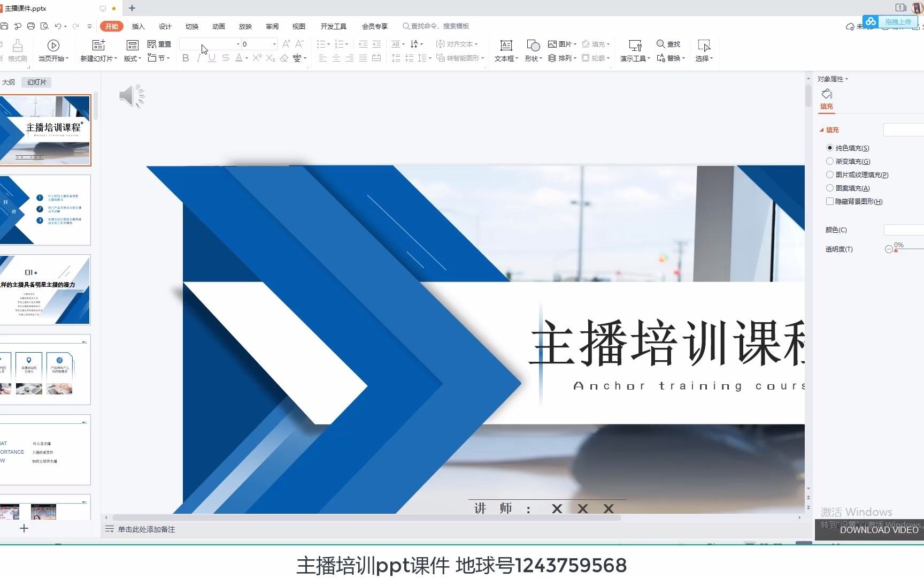Click the align left paragraph icon
Image resolution: width=924 pixels, height=578 pixels.
coord(323,58)
